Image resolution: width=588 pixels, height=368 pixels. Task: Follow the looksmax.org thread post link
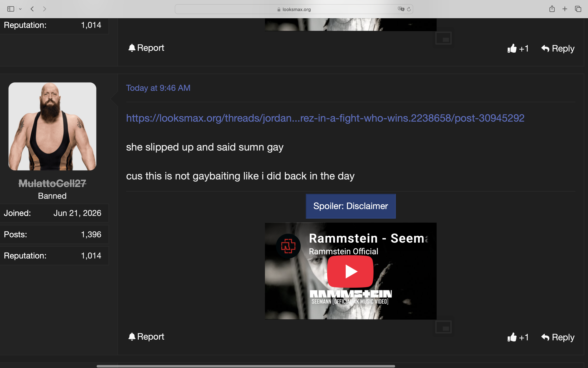325,118
